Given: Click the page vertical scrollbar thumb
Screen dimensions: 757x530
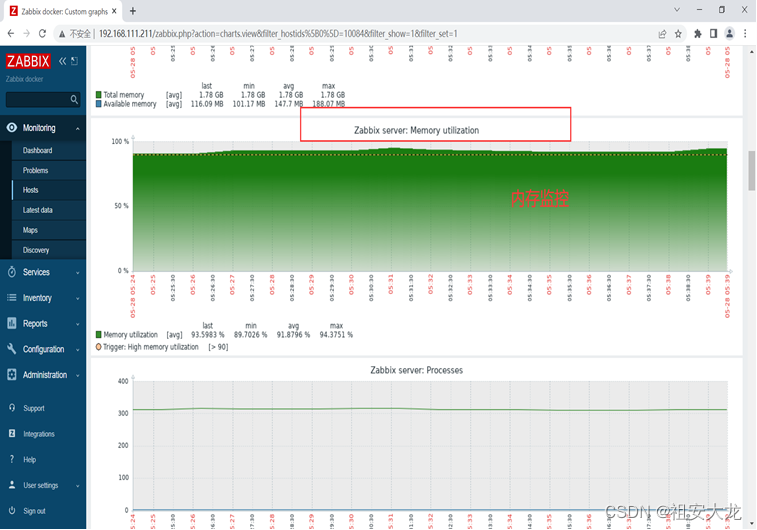Looking at the screenshot, I should click(752, 170).
